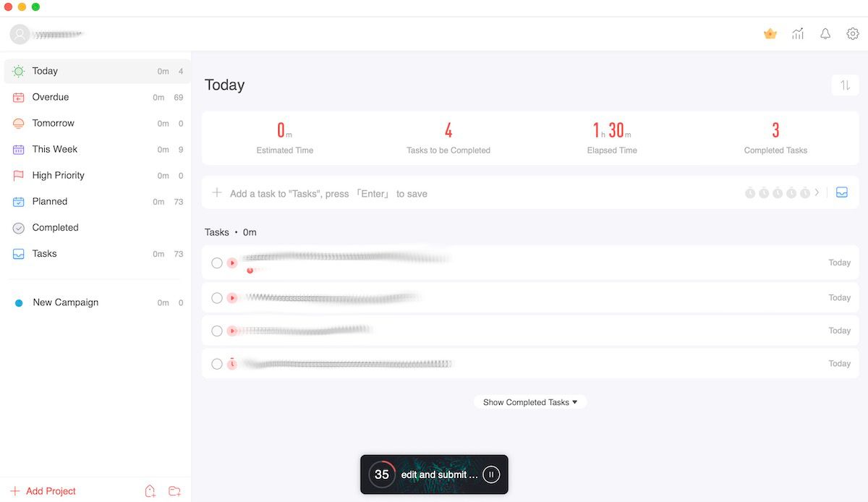Image resolution: width=868 pixels, height=502 pixels.
Task: Open the user profile avatar menu
Action: [20, 34]
